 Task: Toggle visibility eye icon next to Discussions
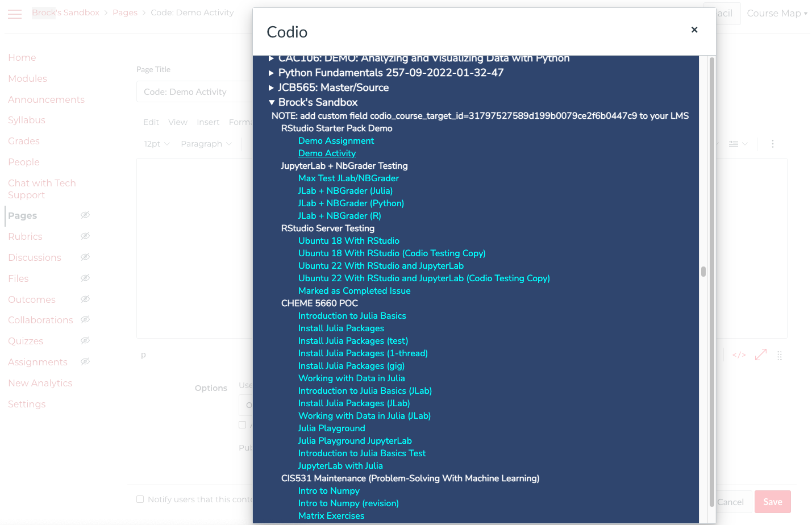click(x=85, y=257)
